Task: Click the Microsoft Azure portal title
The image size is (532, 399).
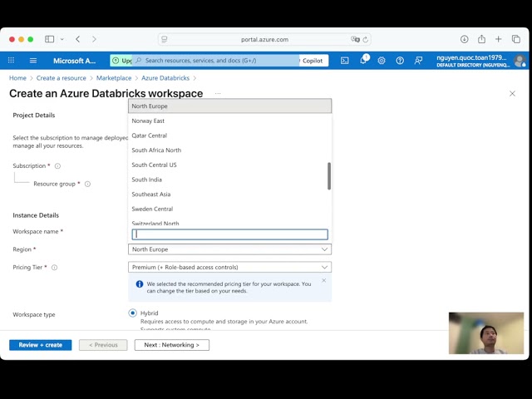Action: click(74, 61)
